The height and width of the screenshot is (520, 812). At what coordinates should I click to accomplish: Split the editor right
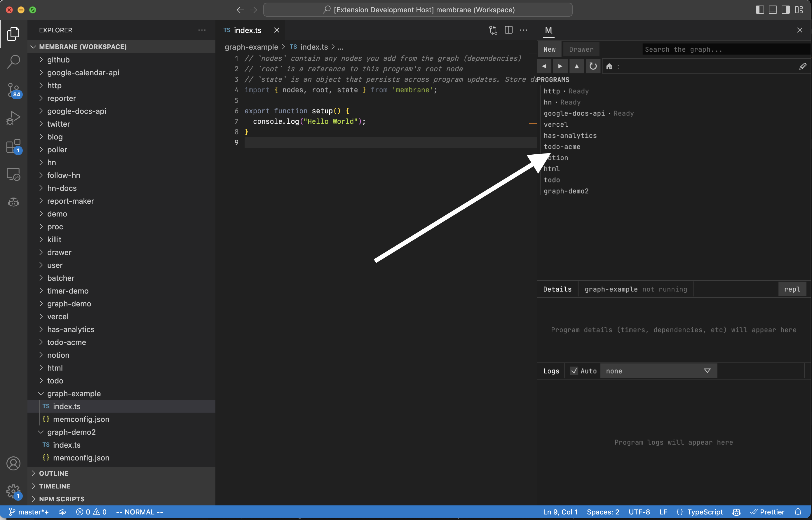508,30
